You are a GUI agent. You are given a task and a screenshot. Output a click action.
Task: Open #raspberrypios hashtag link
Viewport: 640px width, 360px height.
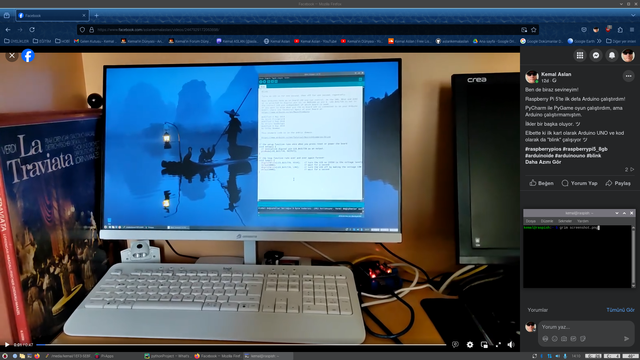542,149
